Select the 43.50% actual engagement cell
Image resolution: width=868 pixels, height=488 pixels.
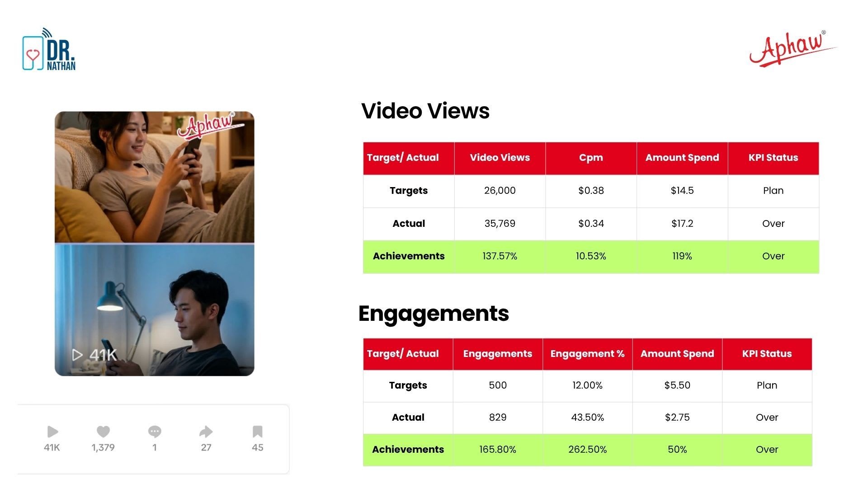[x=587, y=418]
